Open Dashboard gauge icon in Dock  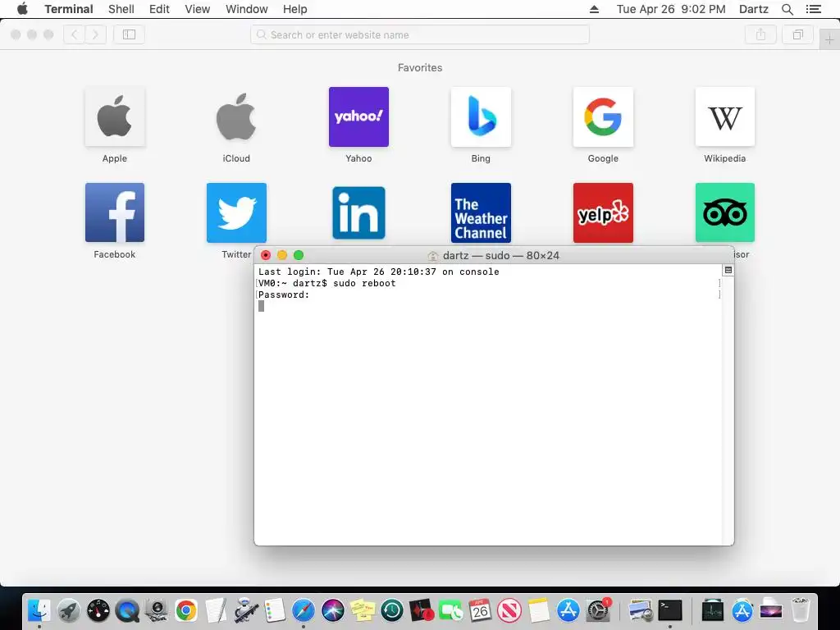pyautogui.click(x=98, y=610)
